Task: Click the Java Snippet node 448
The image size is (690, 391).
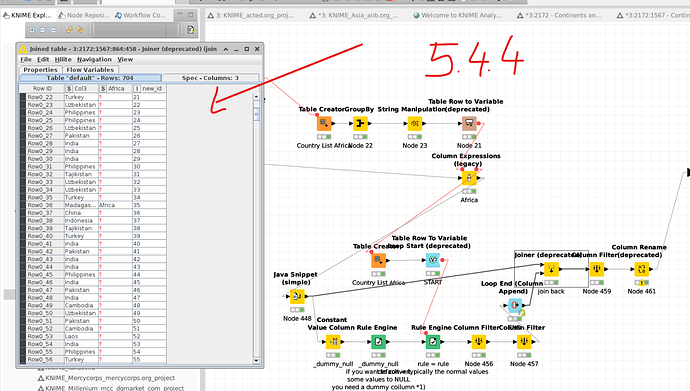Action: point(297,296)
